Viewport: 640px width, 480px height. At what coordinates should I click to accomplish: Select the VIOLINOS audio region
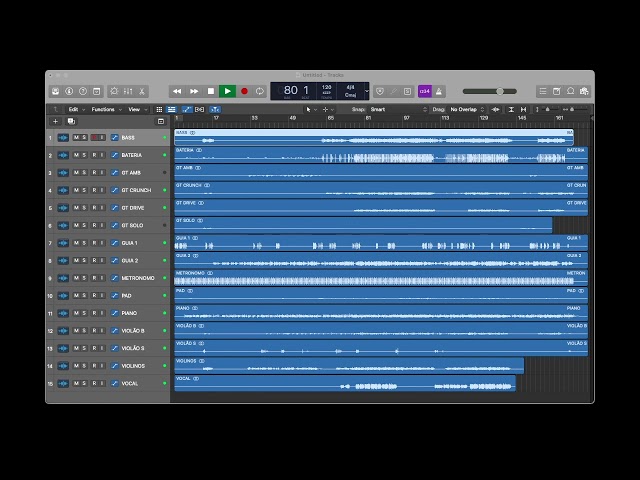click(x=349, y=366)
